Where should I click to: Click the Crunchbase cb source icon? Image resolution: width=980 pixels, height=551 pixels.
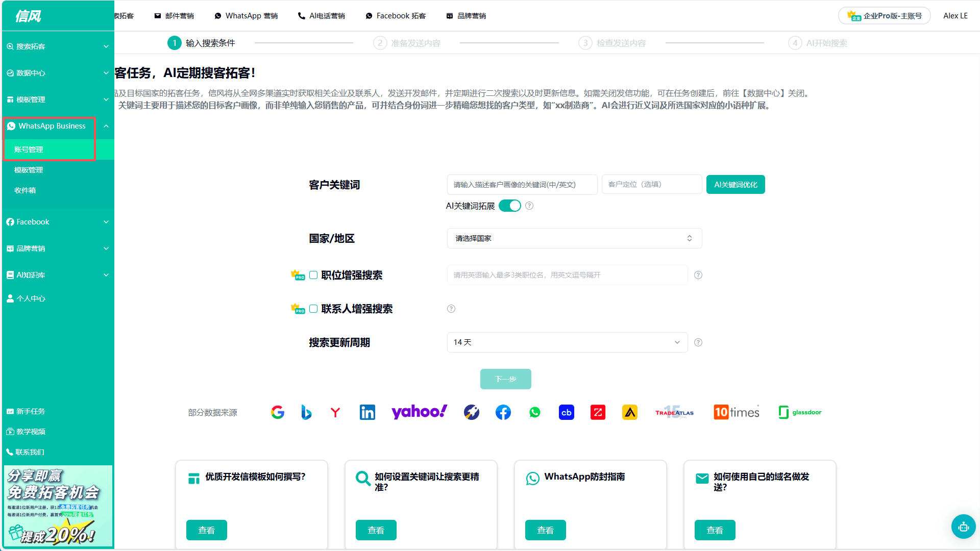click(x=566, y=412)
